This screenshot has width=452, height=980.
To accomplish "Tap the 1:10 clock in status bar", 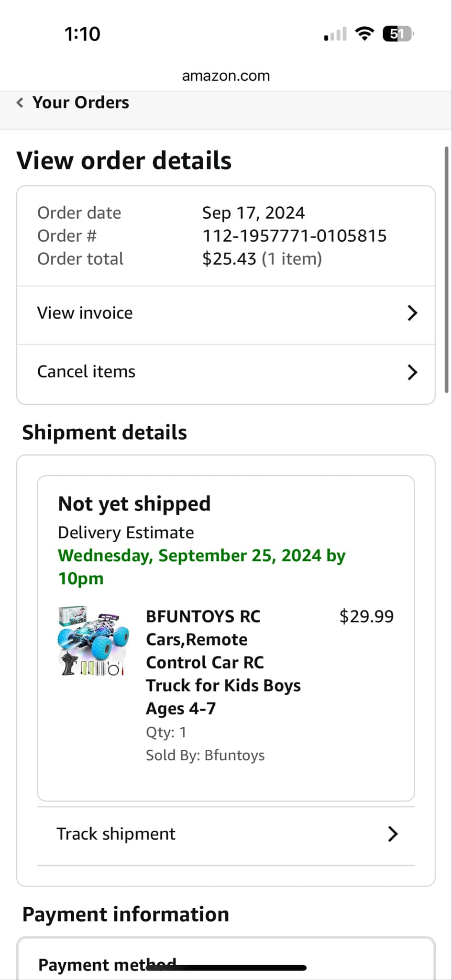I will pyautogui.click(x=82, y=34).
